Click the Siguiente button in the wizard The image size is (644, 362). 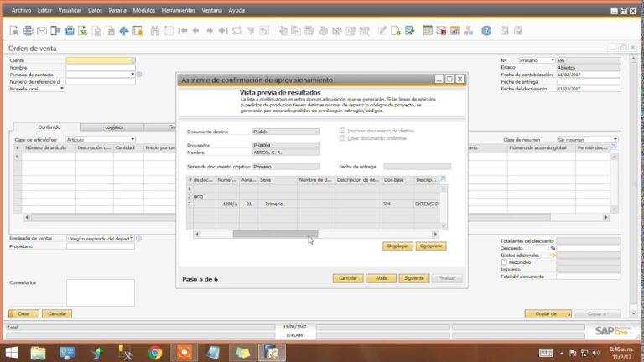point(413,278)
